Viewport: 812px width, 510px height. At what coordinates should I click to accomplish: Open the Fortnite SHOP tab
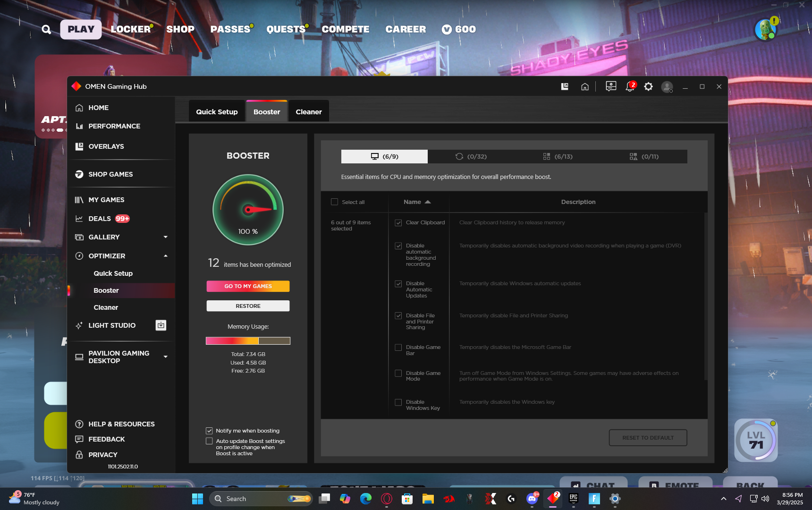[180, 29]
